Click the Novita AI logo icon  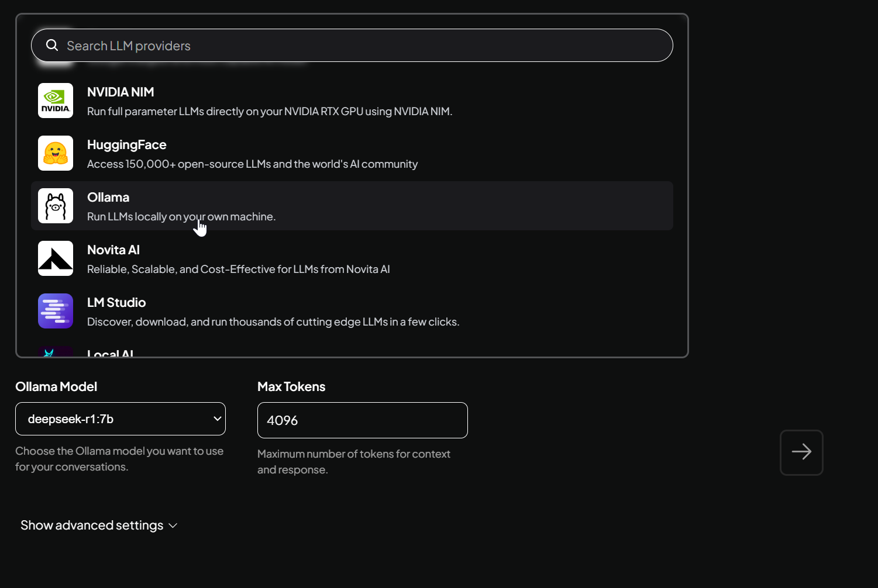(56, 258)
